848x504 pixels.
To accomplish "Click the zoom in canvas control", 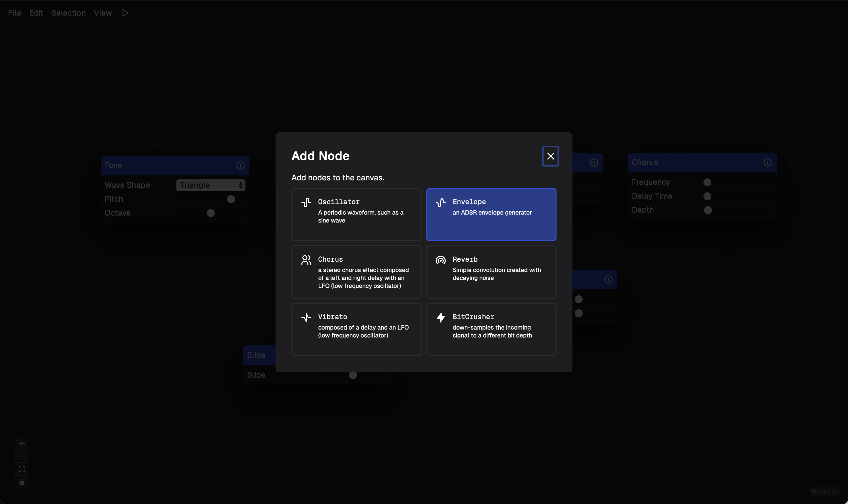I will coord(22,444).
